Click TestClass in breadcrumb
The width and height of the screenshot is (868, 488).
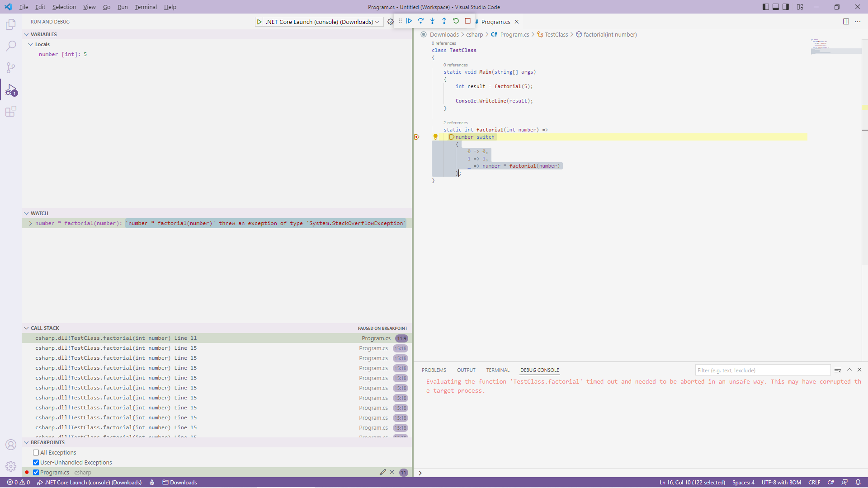point(556,34)
